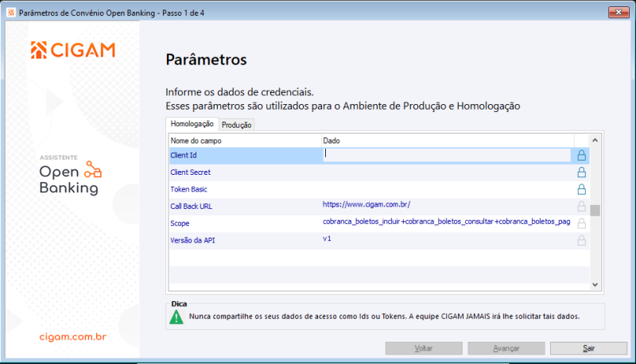Close the wizard window
Screen dimensions: 636x364
tap(619, 12)
